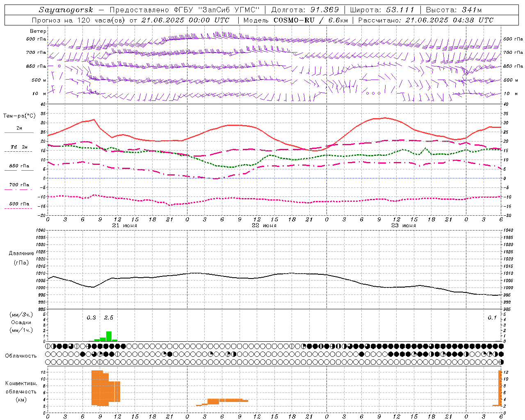
Task: Click the 'Конвективн.' convective cloud label
Action: pyautogui.click(x=21, y=383)
